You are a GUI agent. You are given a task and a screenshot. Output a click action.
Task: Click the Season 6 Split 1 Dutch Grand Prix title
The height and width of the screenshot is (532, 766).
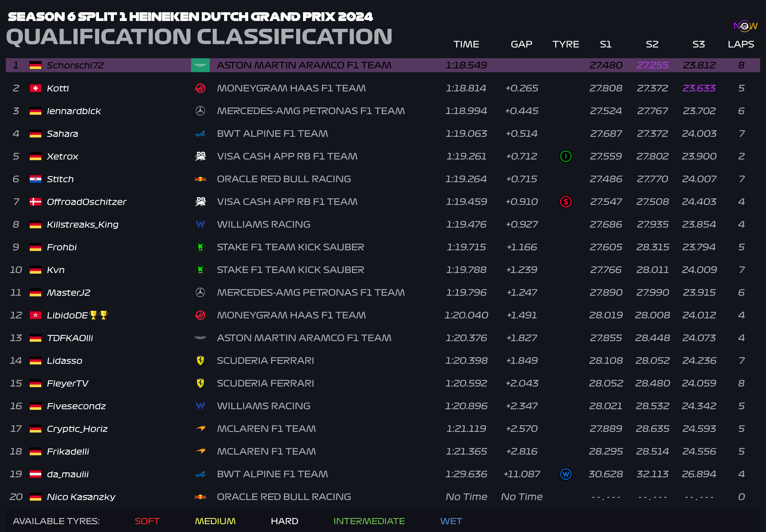[190, 17]
